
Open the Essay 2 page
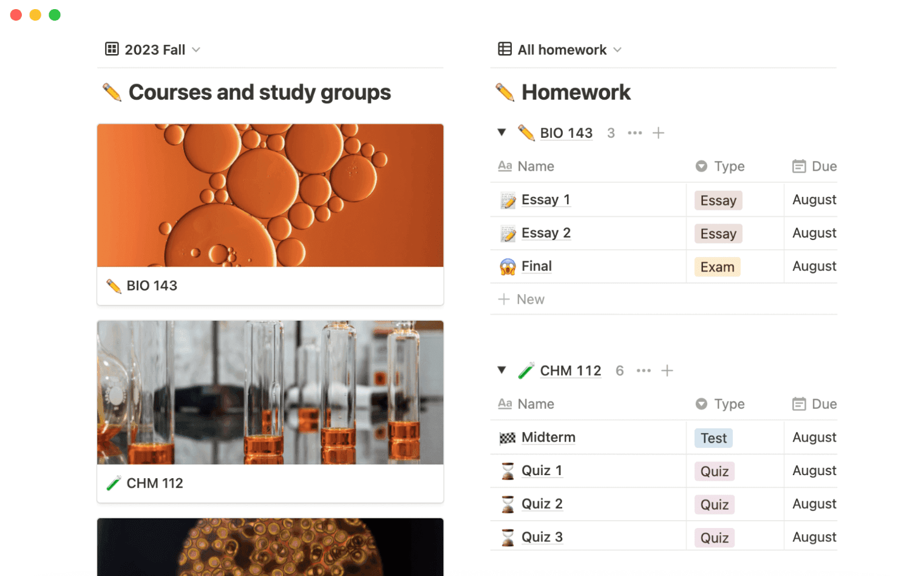click(546, 233)
